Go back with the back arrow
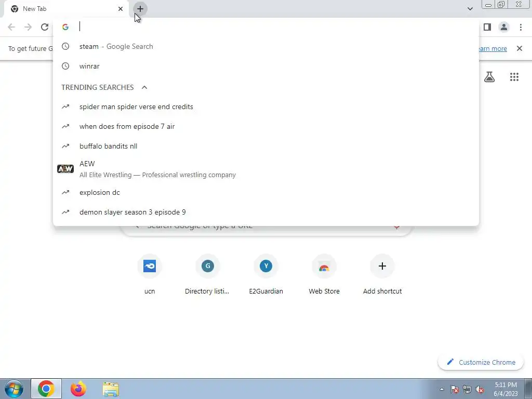The image size is (532, 399). [11, 27]
